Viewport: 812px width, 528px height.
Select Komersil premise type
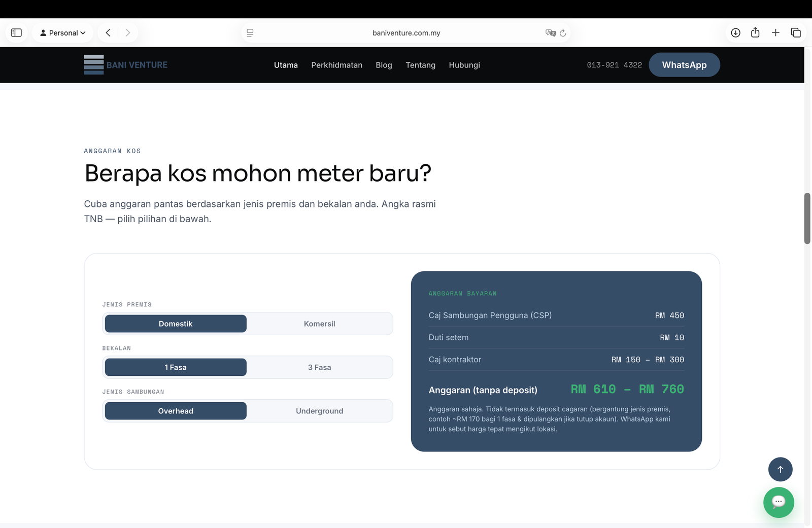click(319, 324)
